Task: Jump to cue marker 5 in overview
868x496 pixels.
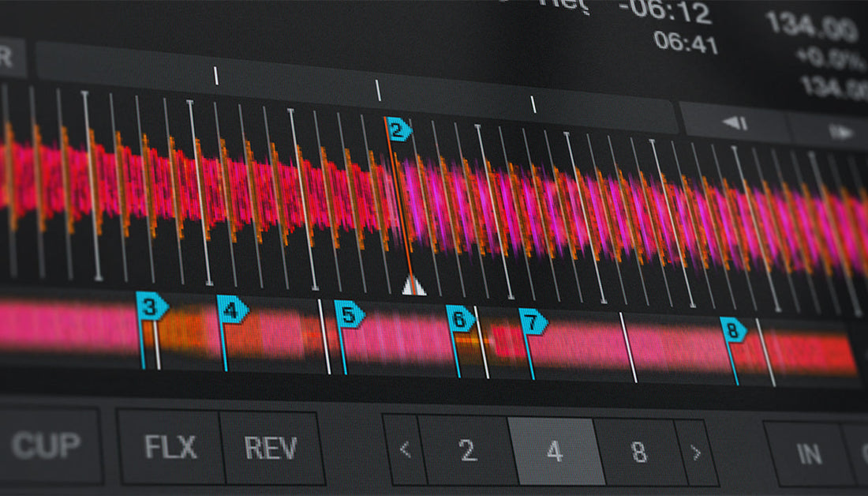Action: (350, 315)
